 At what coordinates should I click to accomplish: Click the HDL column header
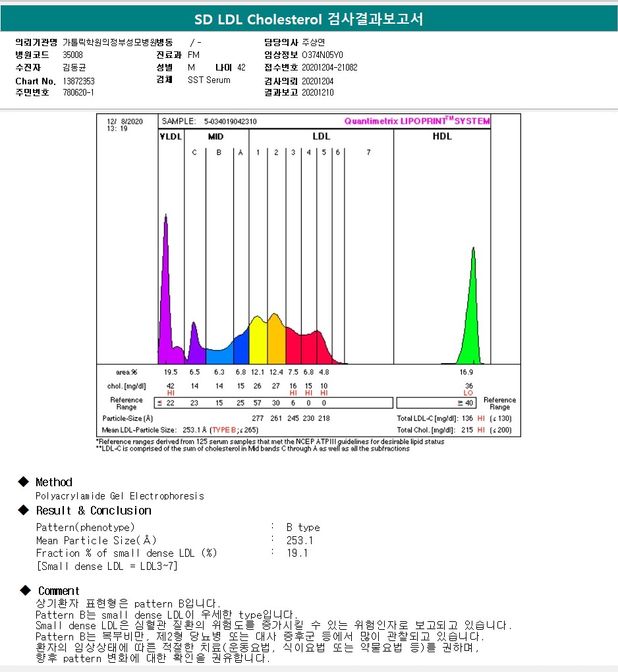(442, 137)
